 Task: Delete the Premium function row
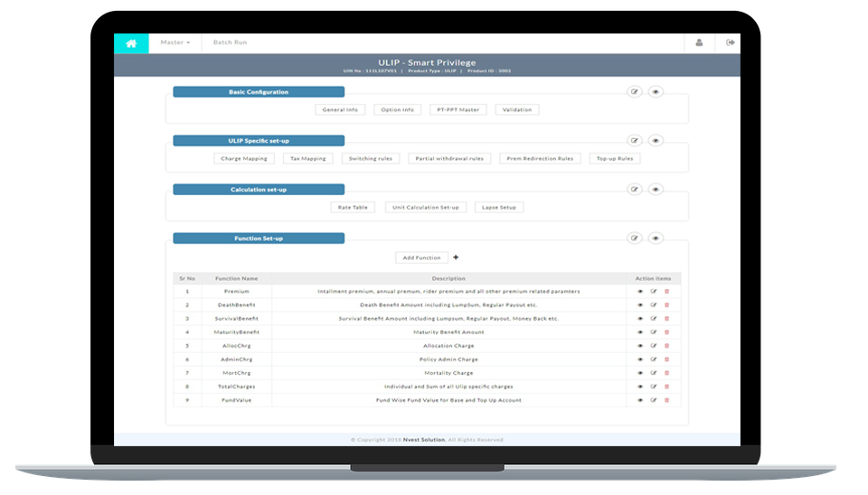tap(667, 292)
